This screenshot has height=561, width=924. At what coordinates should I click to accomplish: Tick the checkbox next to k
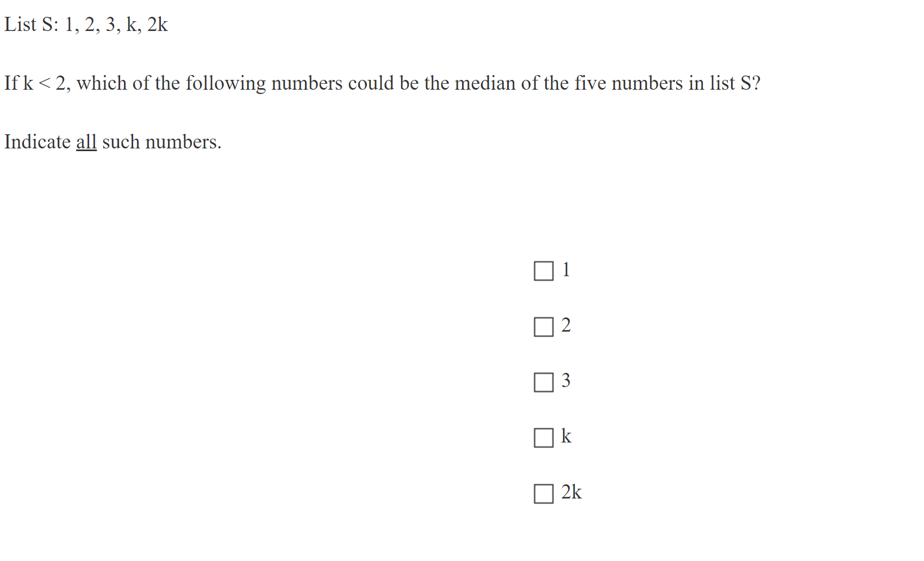click(x=544, y=438)
